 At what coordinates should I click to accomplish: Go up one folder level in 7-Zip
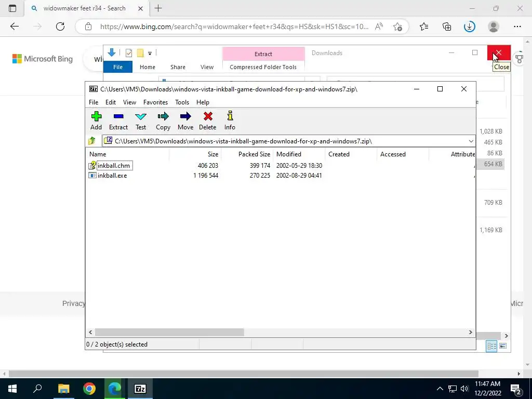(91, 141)
